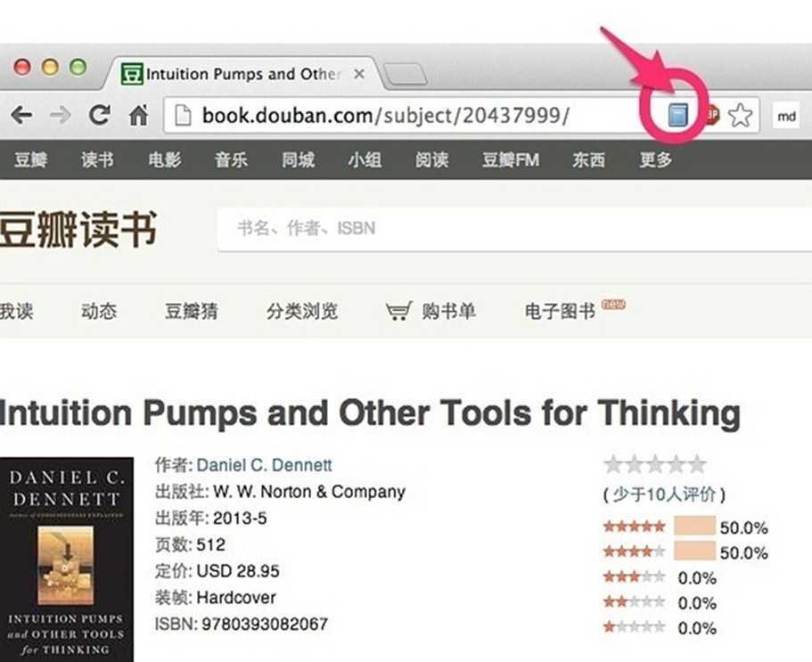
Task: Open a new tab
Action: [406, 74]
